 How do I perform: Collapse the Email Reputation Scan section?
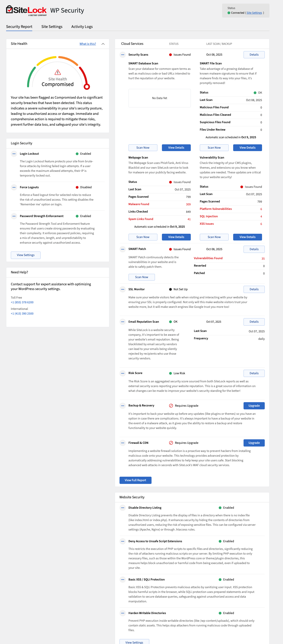[122, 322]
